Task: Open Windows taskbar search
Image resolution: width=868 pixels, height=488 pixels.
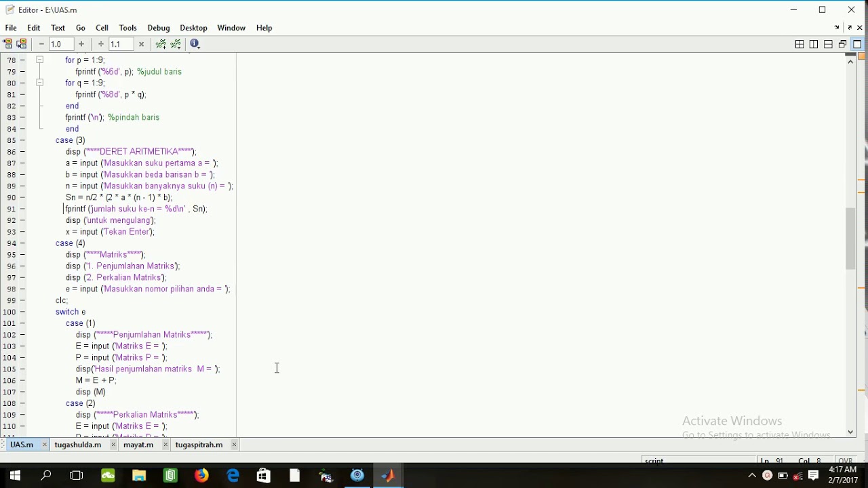Action: pyautogui.click(x=46, y=476)
